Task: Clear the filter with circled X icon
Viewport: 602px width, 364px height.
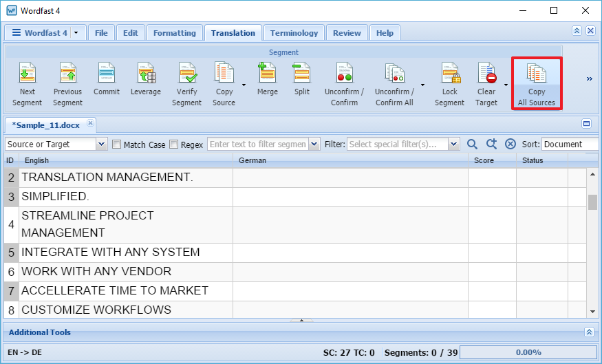Action: [510, 144]
